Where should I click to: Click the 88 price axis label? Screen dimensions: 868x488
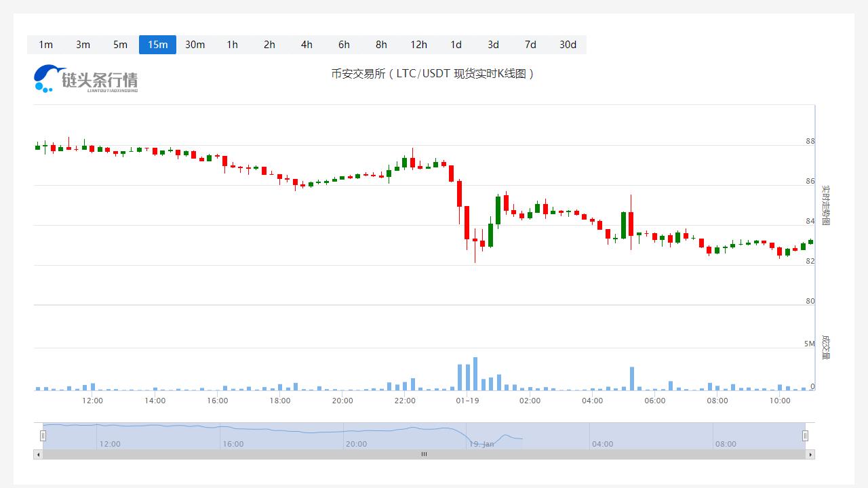coord(810,142)
